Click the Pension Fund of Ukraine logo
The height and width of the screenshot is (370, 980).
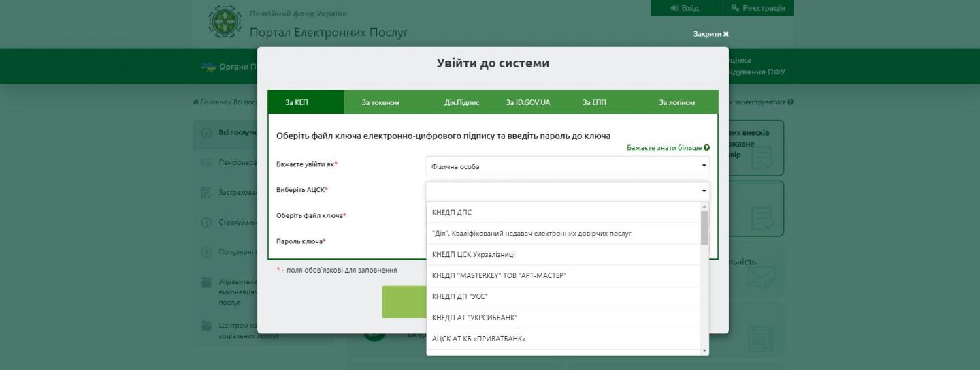tap(224, 22)
